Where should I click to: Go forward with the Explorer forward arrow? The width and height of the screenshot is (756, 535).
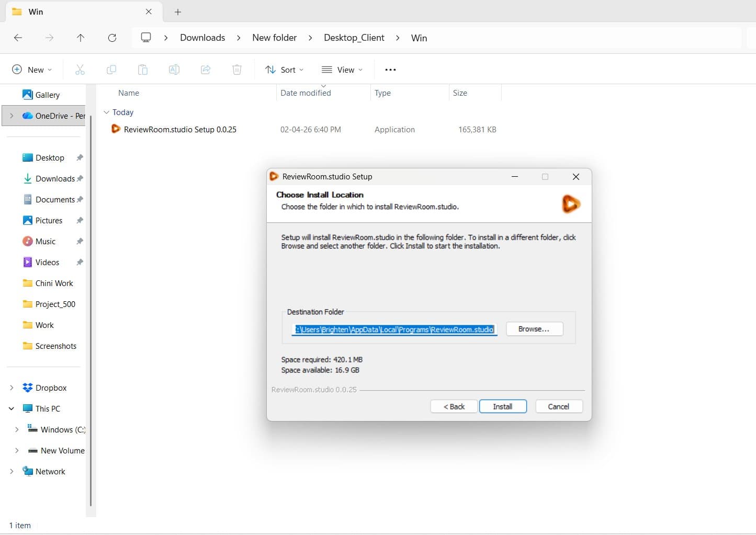tap(49, 38)
